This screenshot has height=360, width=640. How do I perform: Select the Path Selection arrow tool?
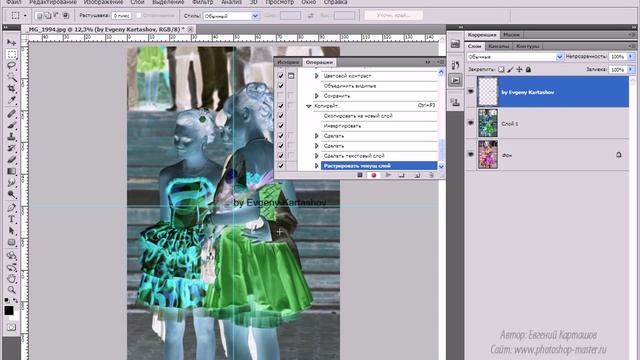click(x=11, y=231)
